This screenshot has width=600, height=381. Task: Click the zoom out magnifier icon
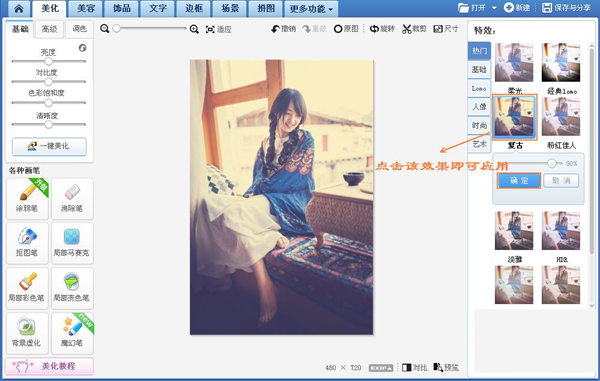point(104,29)
